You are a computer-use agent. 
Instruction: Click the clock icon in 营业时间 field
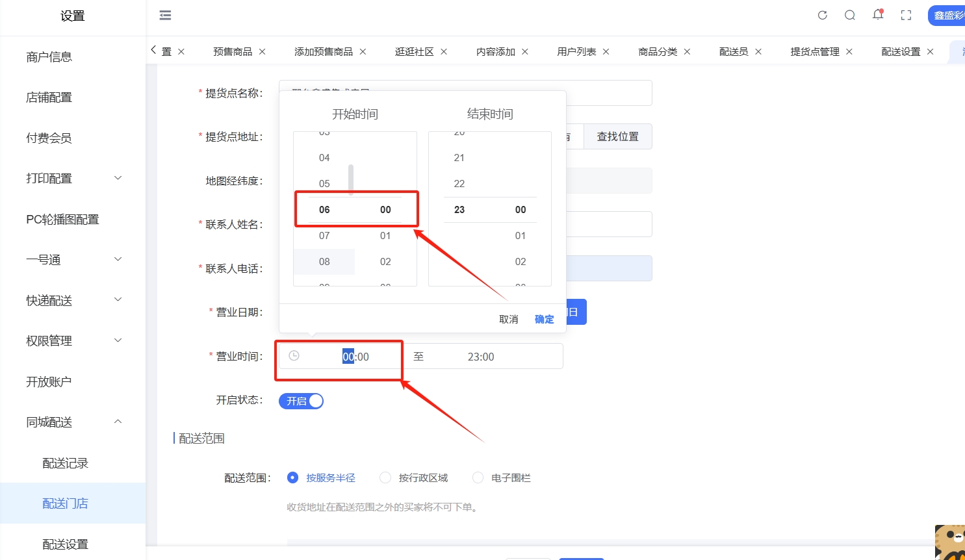coord(294,356)
